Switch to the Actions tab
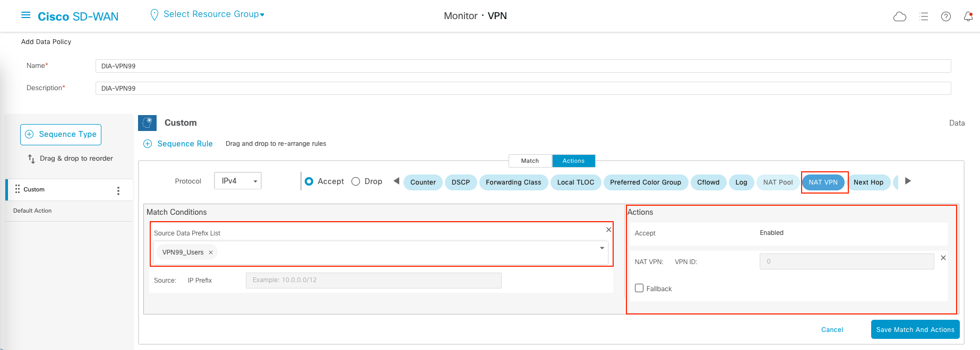The width and height of the screenshot is (980, 350). (573, 161)
